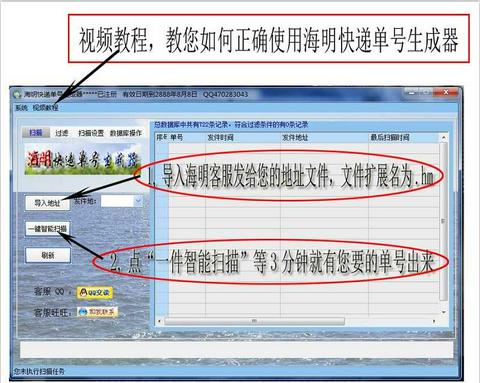Click the horizontal scrollbar thumb under the table

pos(254,321)
